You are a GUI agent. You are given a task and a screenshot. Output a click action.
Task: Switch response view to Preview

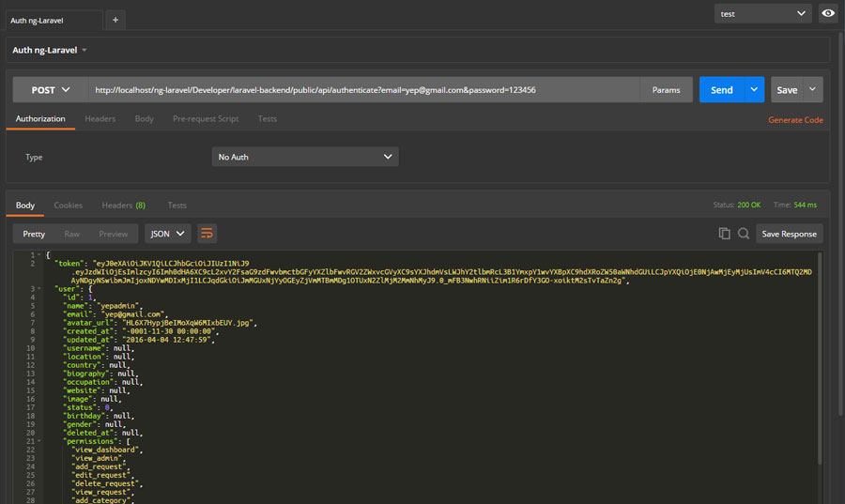114,234
